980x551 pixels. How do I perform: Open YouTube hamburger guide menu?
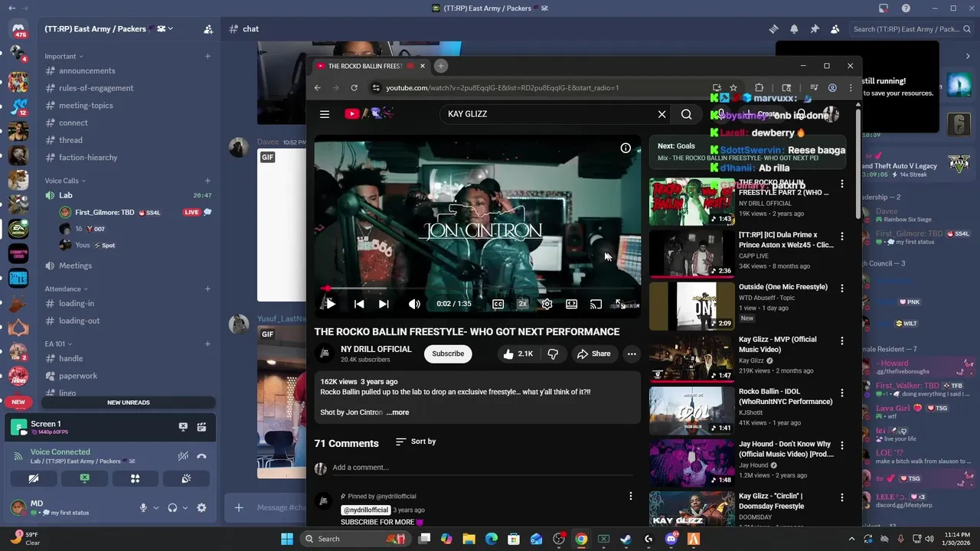point(325,114)
